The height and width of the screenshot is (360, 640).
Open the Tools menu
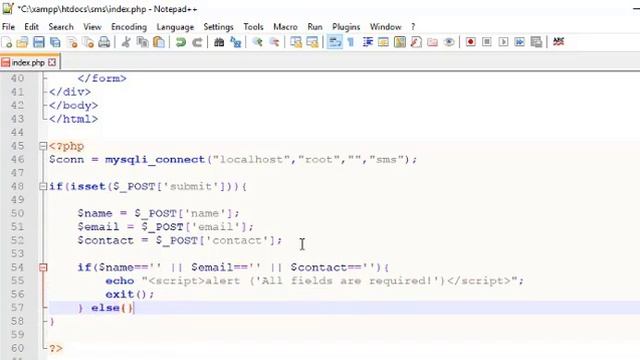coord(253,27)
